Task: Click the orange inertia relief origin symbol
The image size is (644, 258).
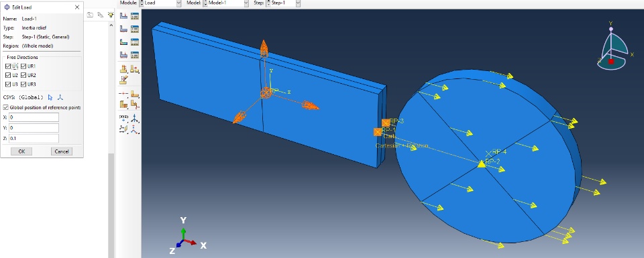Action: 266,93
